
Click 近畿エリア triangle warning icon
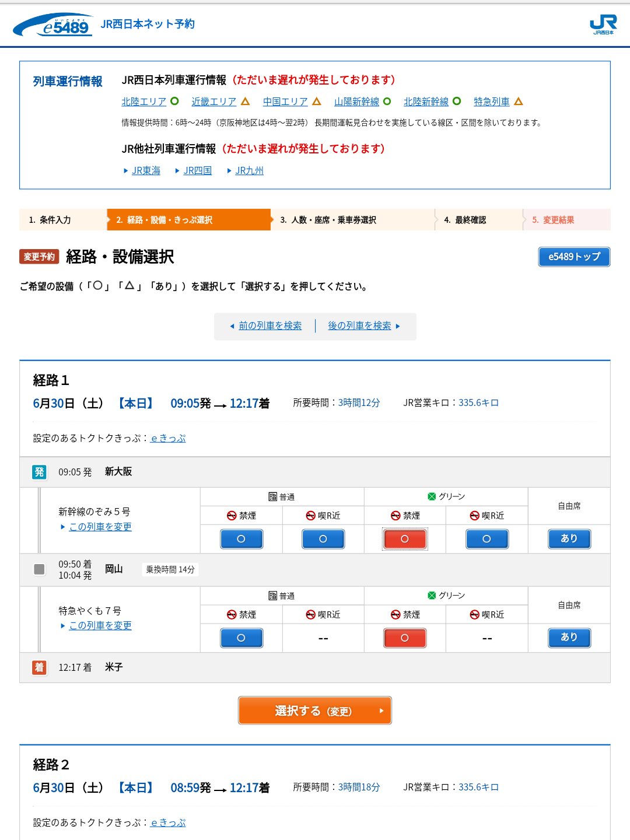coord(245,101)
